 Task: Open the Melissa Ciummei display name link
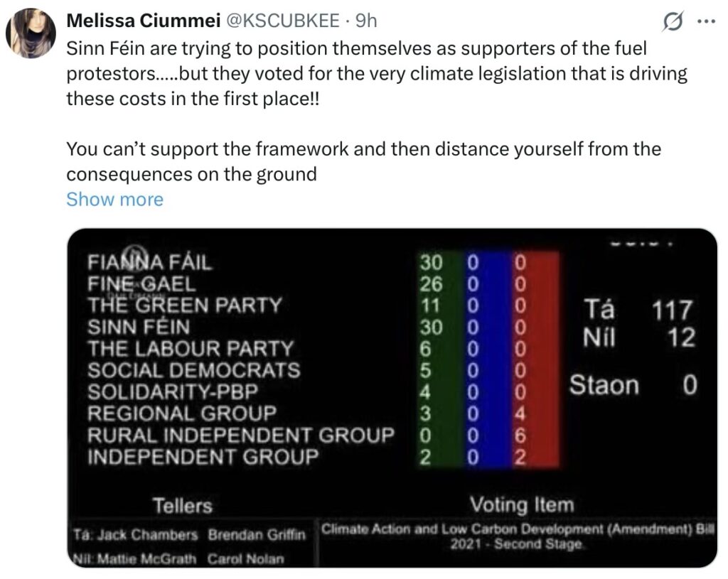click(x=143, y=21)
